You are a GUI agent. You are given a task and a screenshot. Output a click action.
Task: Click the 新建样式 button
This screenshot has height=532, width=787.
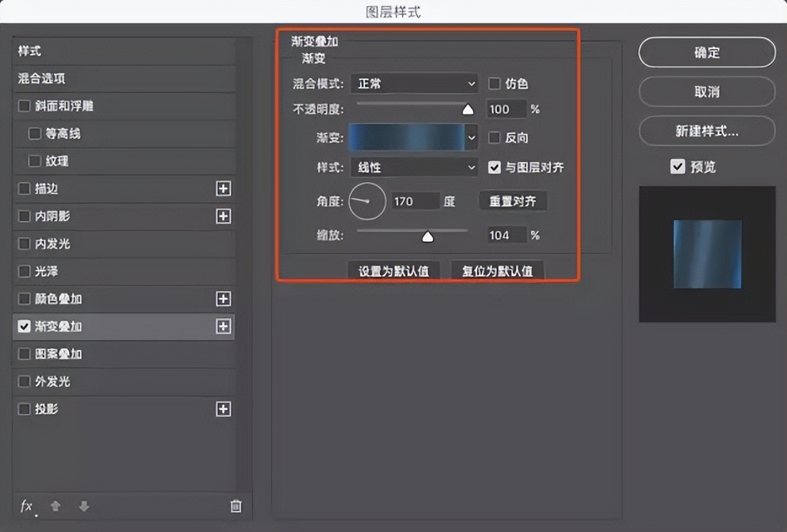click(706, 131)
